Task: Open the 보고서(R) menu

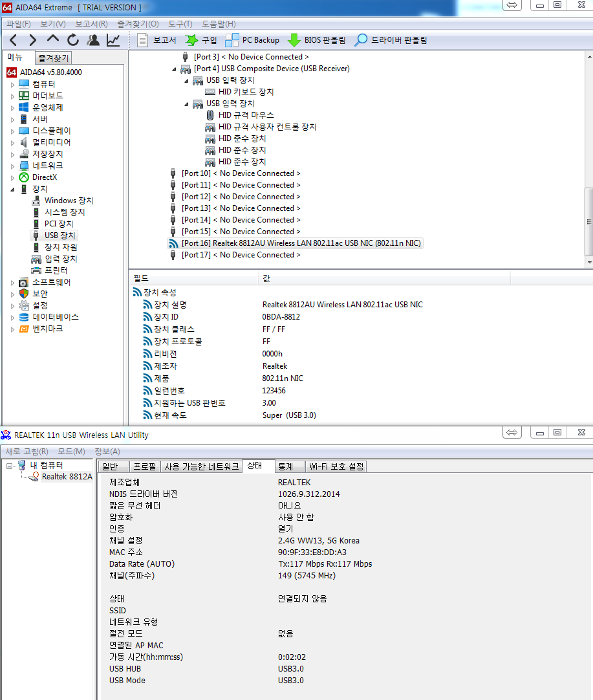Action: click(91, 24)
